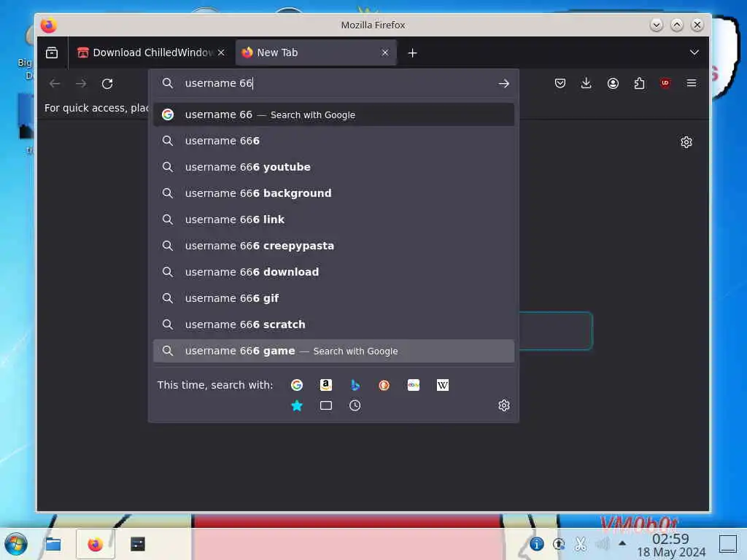Search this time with Amazon
This screenshot has width=747, height=560.
tap(326, 385)
